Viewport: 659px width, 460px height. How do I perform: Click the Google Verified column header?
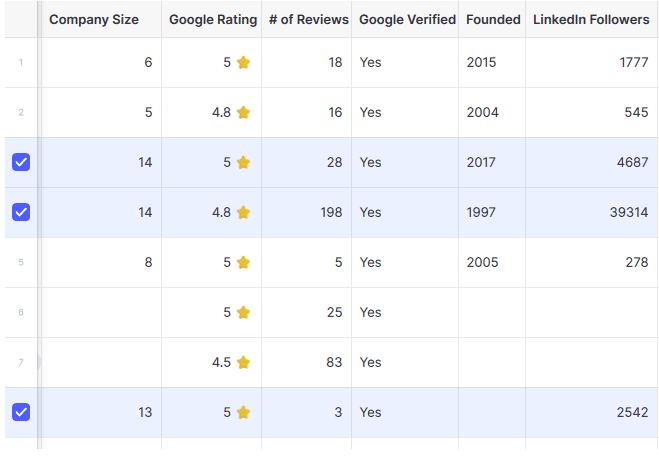pyautogui.click(x=407, y=19)
